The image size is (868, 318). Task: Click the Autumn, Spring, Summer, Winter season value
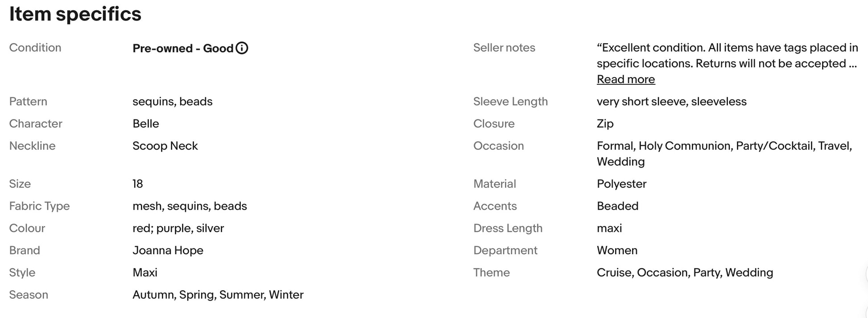pyautogui.click(x=218, y=295)
